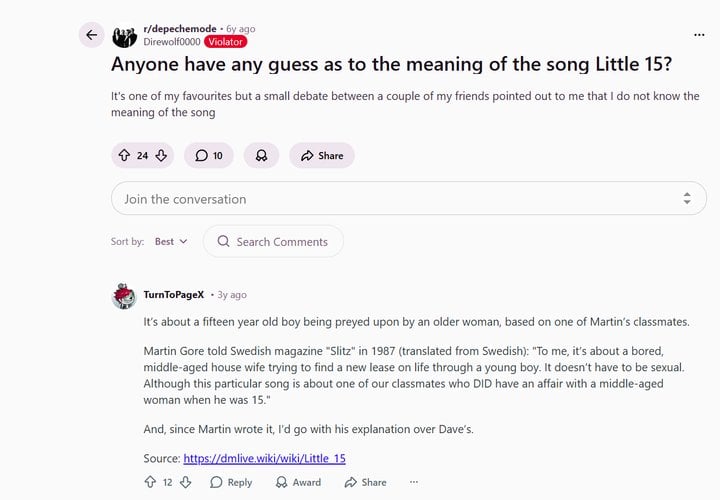Award TurnToPageX's comment

tap(297, 482)
